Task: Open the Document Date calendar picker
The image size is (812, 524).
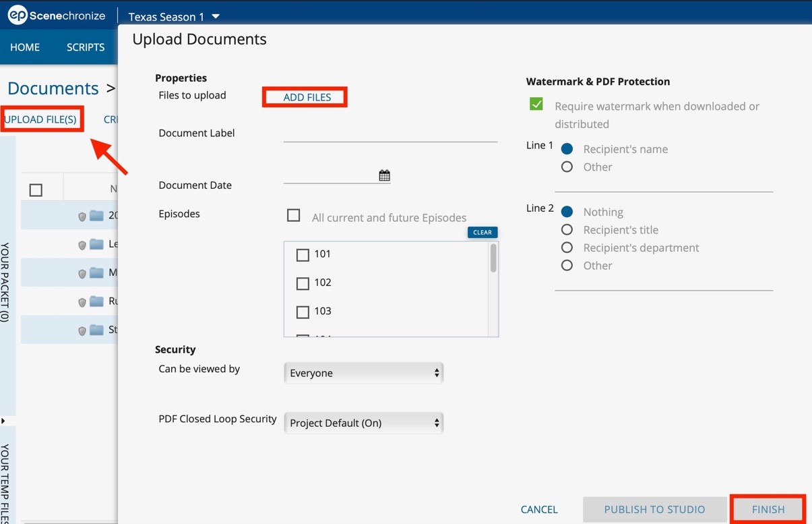Action: point(384,175)
